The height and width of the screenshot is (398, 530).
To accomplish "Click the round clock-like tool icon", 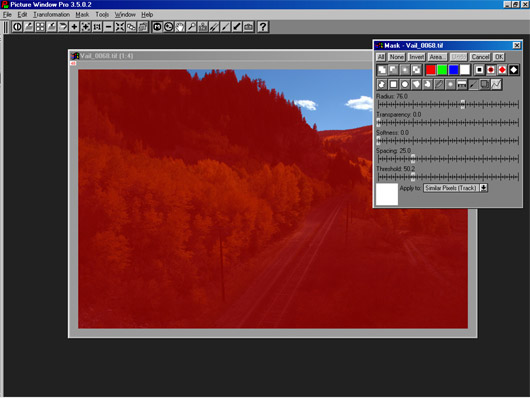I will 168,27.
